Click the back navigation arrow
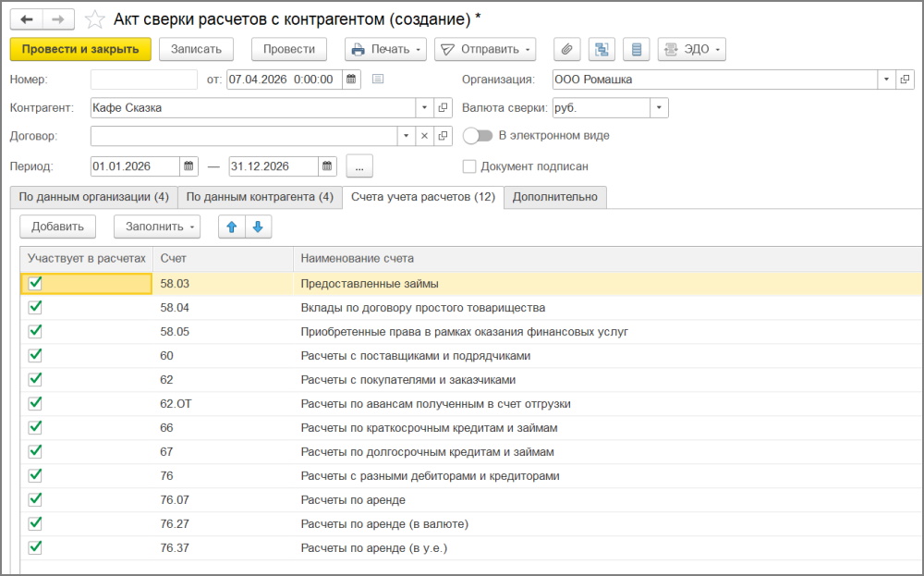 [27, 19]
